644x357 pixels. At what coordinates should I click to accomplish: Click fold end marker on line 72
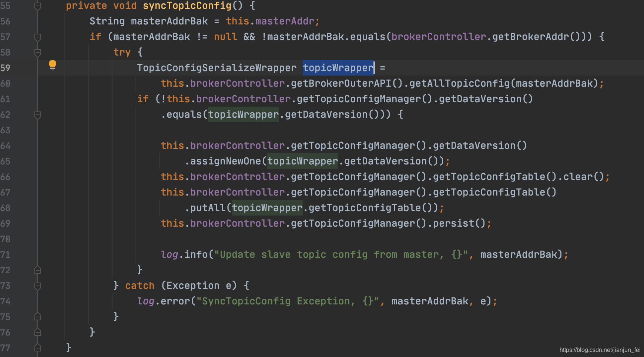pyautogui.click(x=37, y=270)
